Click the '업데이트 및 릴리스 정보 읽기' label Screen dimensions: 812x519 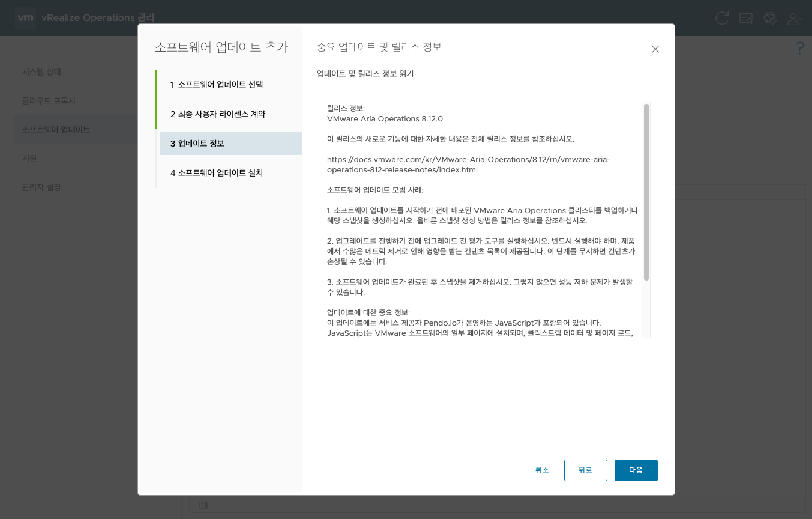pos(365,74)
